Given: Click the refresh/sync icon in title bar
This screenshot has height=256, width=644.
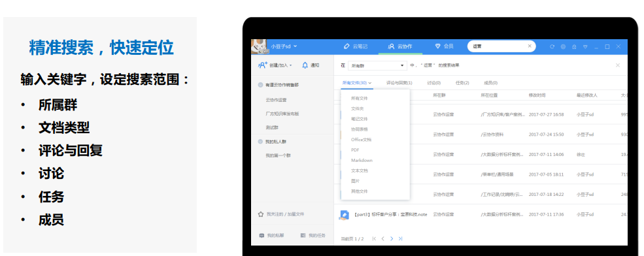Looking at the screenshot, I should click(x=552, y=47).
